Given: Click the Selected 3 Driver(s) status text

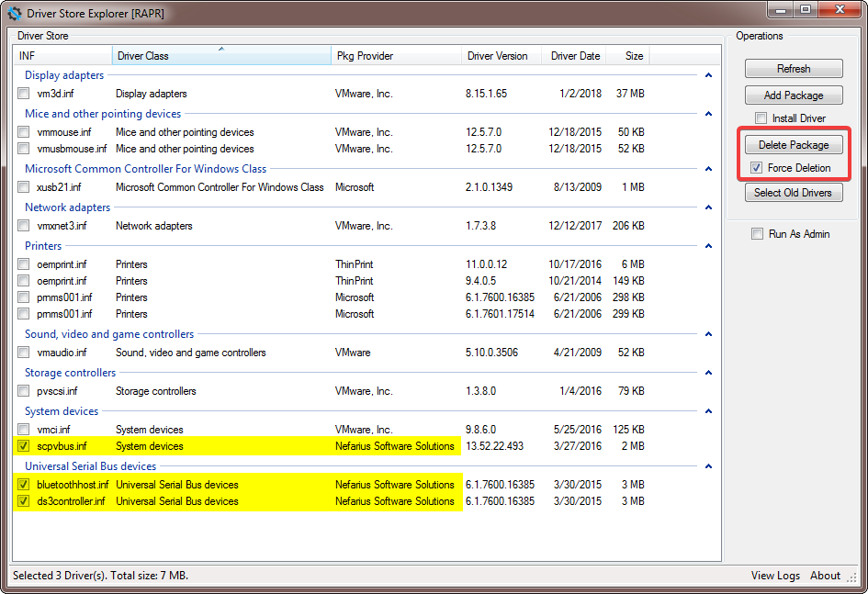Looking at the screenshot, I should click(100, 576).
